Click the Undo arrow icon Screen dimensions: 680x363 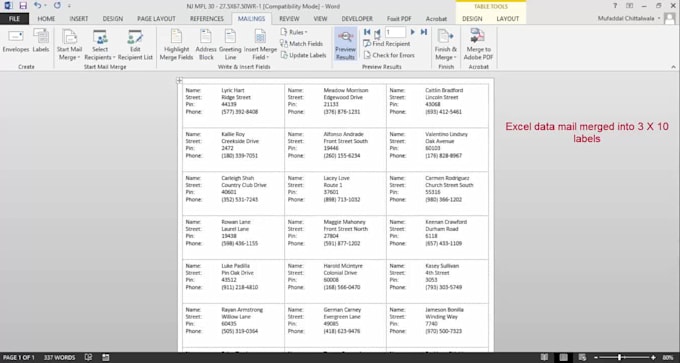37,6
